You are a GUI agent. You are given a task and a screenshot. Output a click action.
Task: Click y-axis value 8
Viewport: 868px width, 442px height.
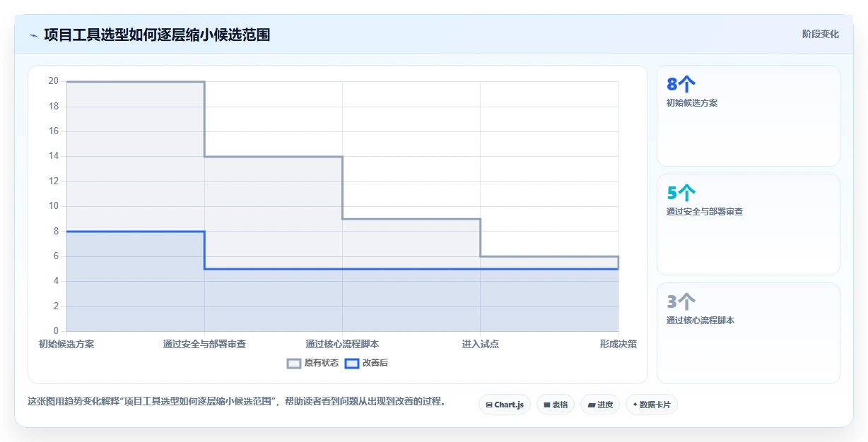coord(56,231)
